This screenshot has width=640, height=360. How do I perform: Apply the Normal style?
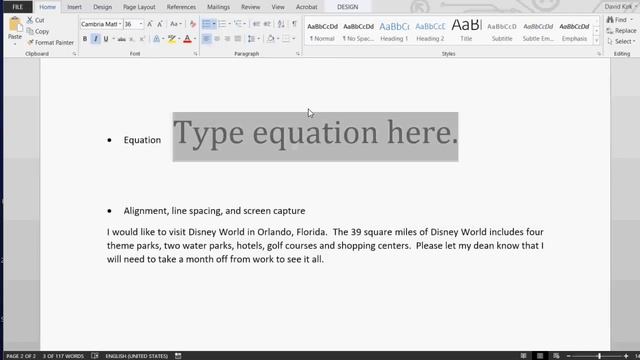click(x=322, y=32)
